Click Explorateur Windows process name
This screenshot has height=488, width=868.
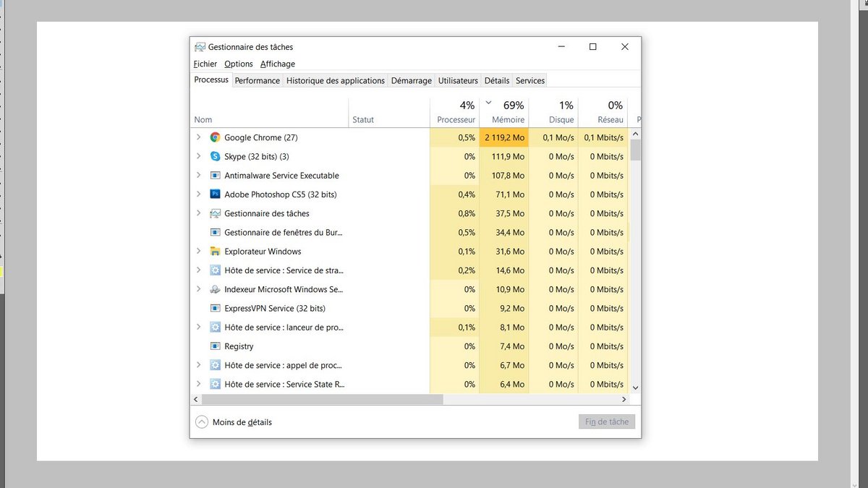[x=263, y=252]
